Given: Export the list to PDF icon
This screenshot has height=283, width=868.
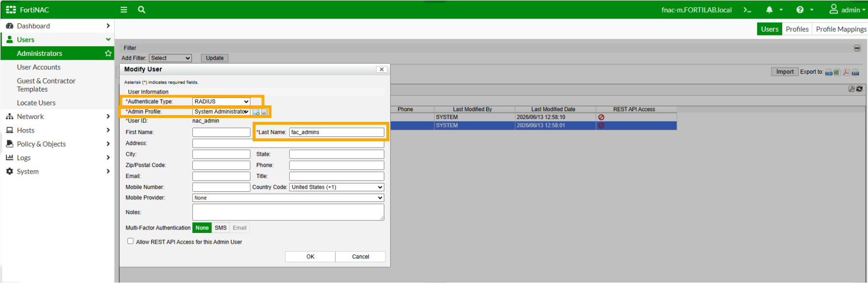Looking at the screenshot, I should [846, 72].
